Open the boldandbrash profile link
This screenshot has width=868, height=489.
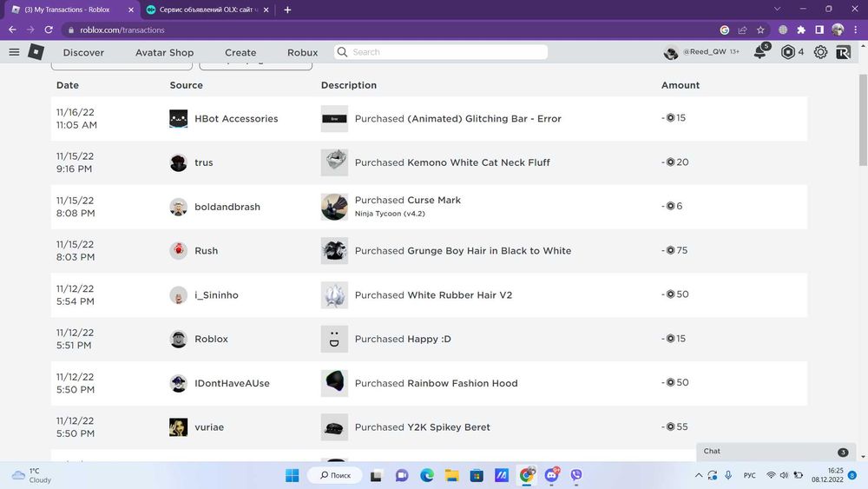[227, 207]
